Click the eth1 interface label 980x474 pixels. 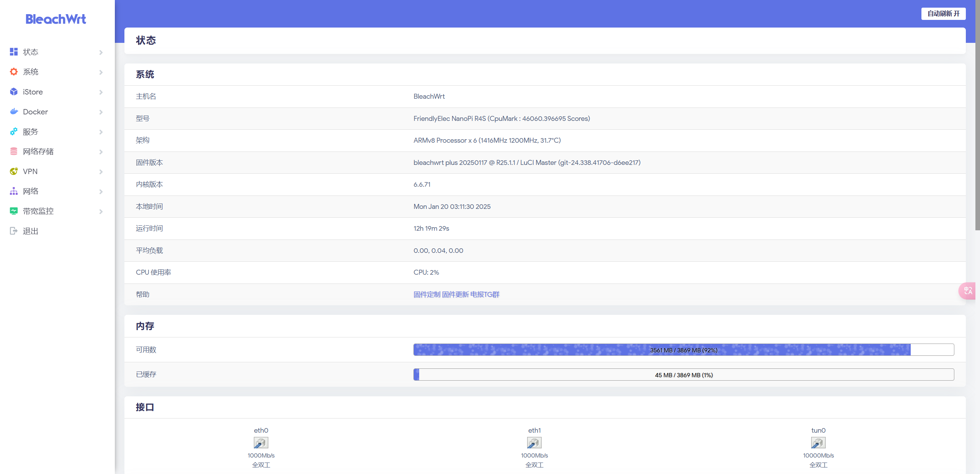click(534, 430)
